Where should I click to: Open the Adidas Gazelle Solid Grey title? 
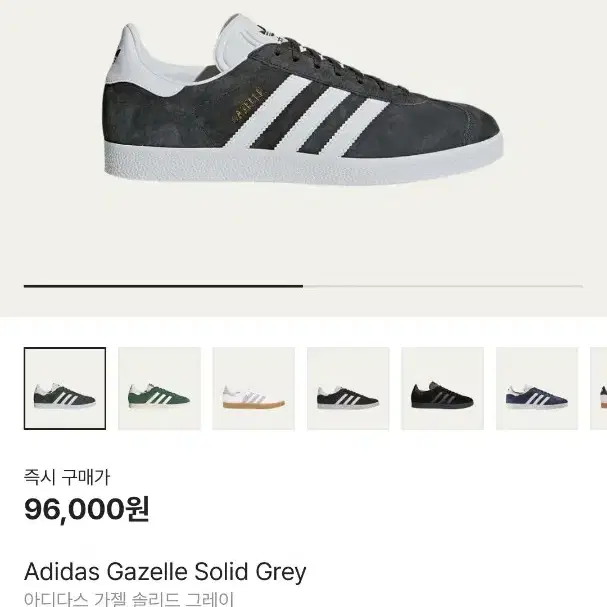pyautogui.click(x=165, y=572)
